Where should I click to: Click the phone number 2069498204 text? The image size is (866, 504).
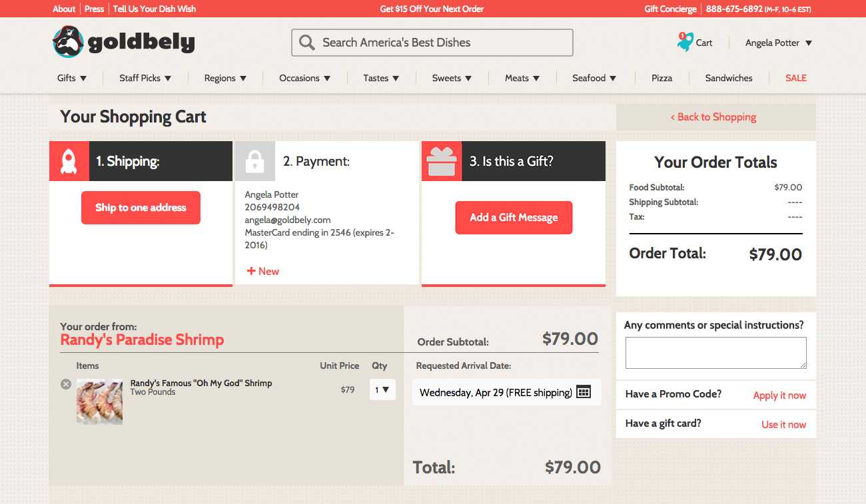pyautogui.click(x=272, y=207)
